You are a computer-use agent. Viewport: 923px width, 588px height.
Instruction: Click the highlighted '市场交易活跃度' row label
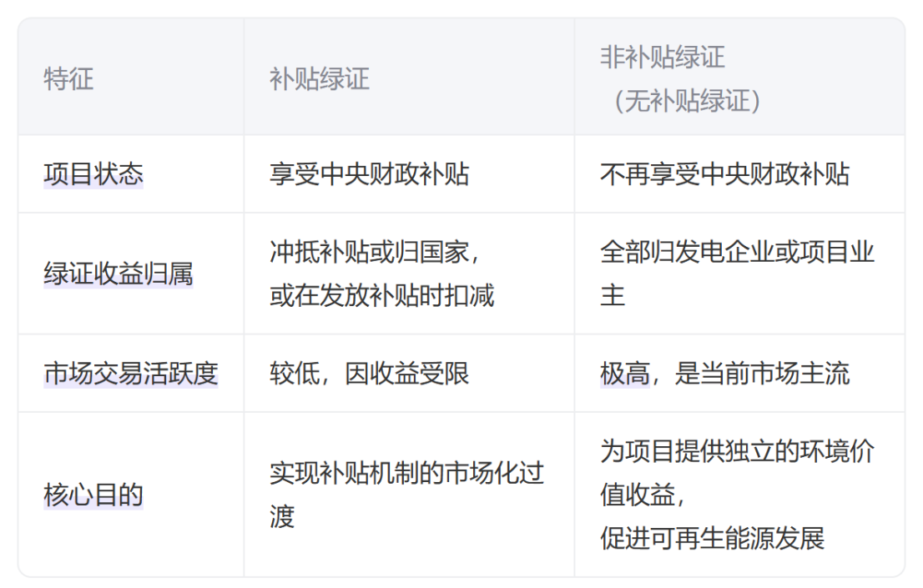pyautogui.click(x=131, y=374)
